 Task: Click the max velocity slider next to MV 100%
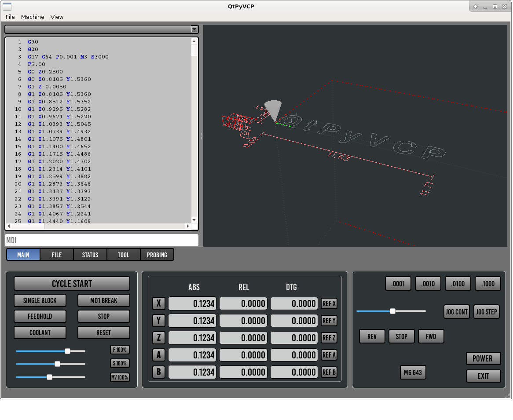click(x=51, y=377)
